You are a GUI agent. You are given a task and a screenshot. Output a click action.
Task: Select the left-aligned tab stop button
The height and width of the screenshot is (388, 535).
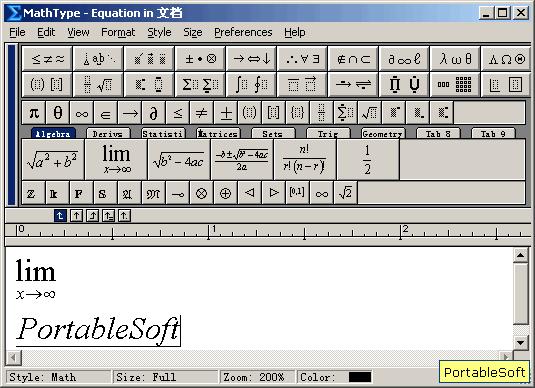pos(60,216)
